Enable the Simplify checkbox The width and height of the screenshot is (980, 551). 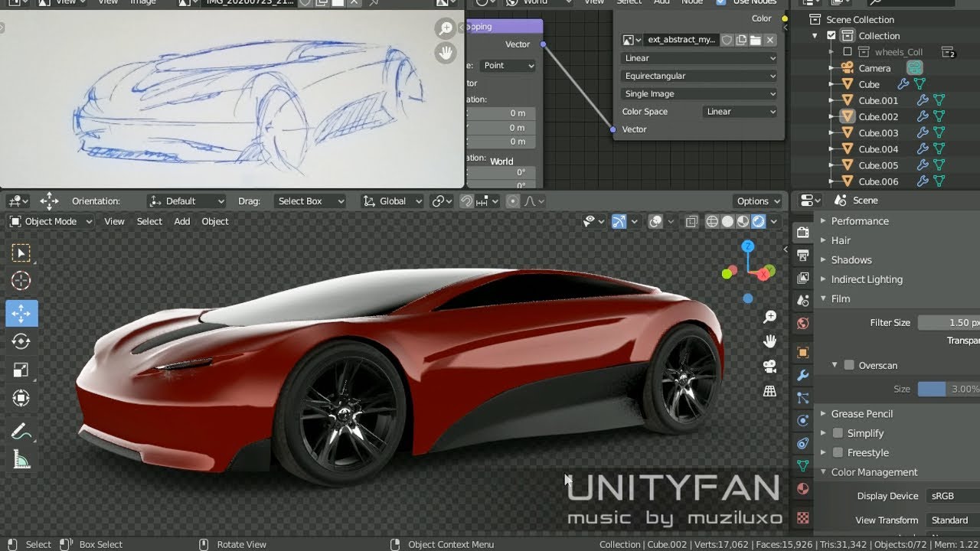coord(838,433)
